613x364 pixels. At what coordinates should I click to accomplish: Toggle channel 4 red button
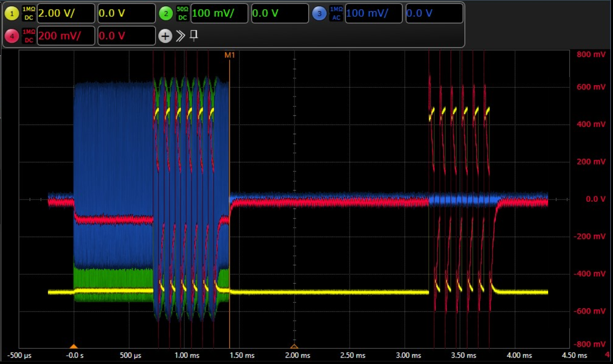[11, 36]
